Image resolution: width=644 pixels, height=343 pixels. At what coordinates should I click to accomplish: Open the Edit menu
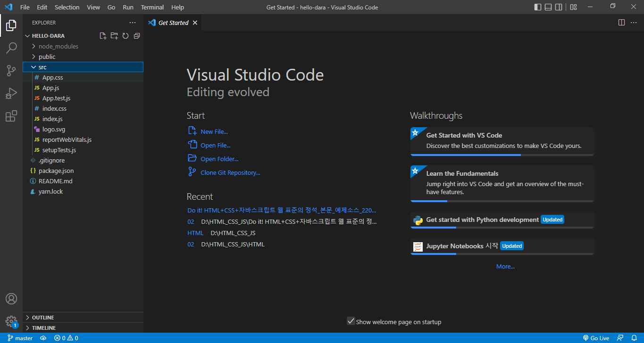[42, 7]
